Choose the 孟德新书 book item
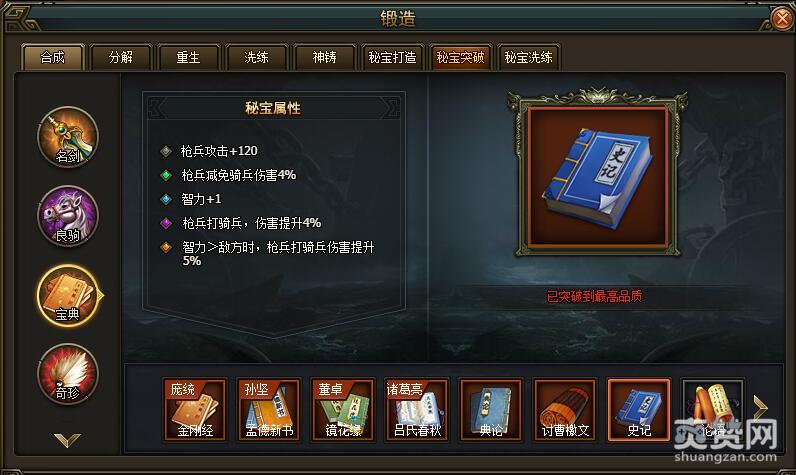The height and width of the screenshot is (475, 796). [269, 410]
